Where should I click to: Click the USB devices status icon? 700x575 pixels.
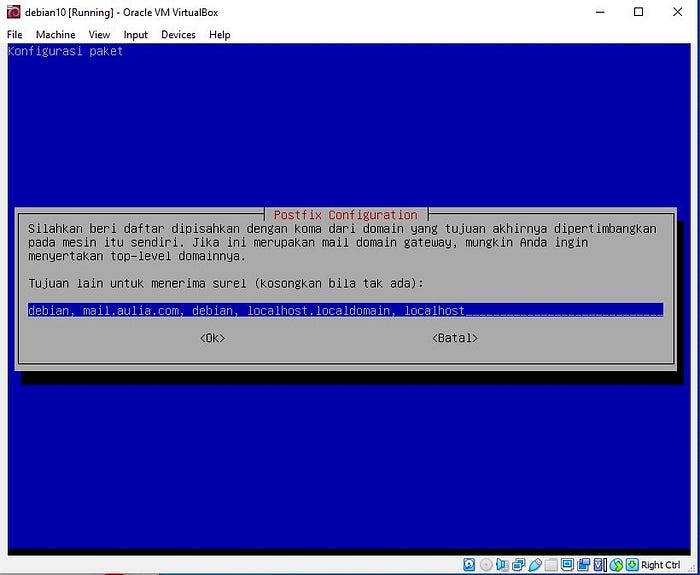point(535,564)
